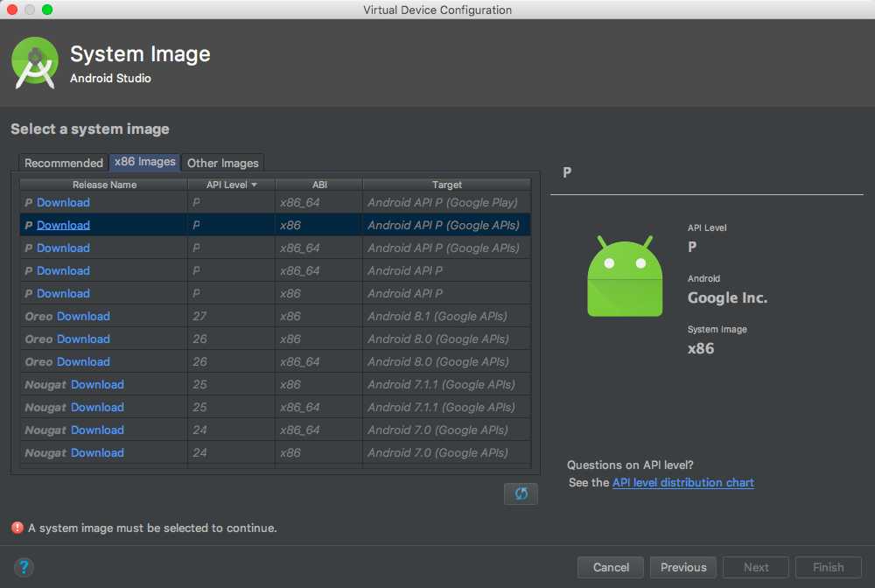Image resolution: width=875 pixels, height=588 pixels.
Task: Download Android API P x86 image
Action: click(x=63, y=293)
